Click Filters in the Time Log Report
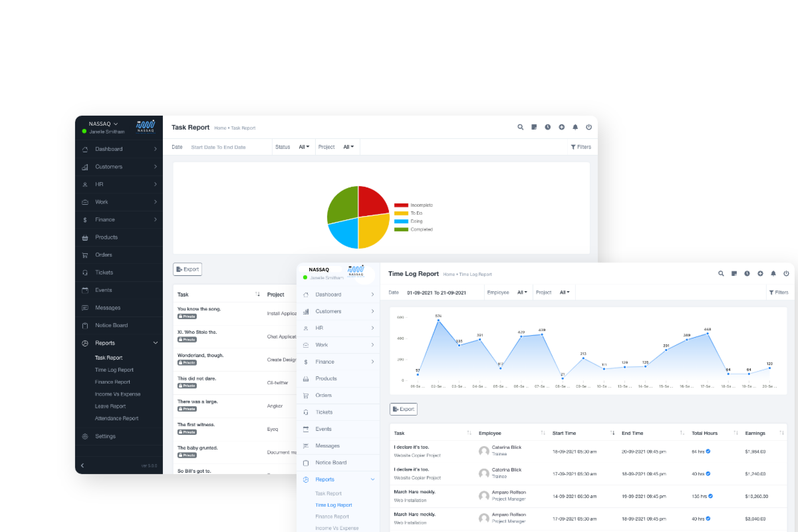The height and width of the screenshot is (532, 798). click(x=779, y=293)
